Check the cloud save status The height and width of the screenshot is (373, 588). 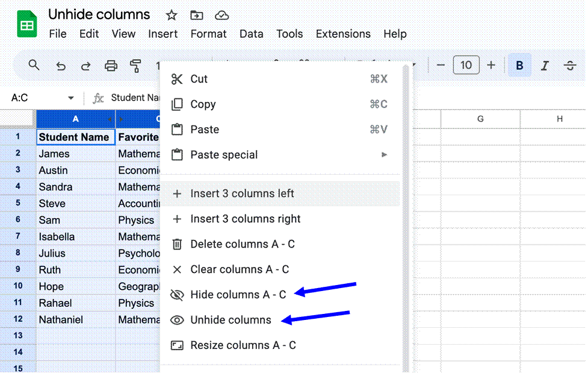[221, 15]
